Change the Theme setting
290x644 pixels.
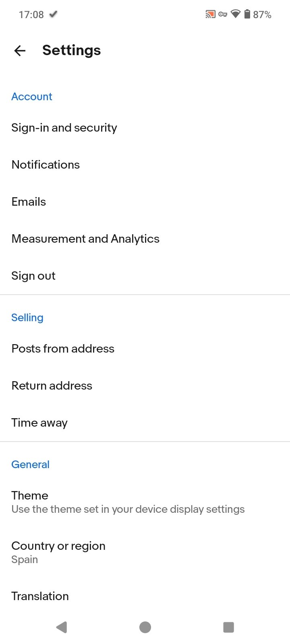point(128,502)
